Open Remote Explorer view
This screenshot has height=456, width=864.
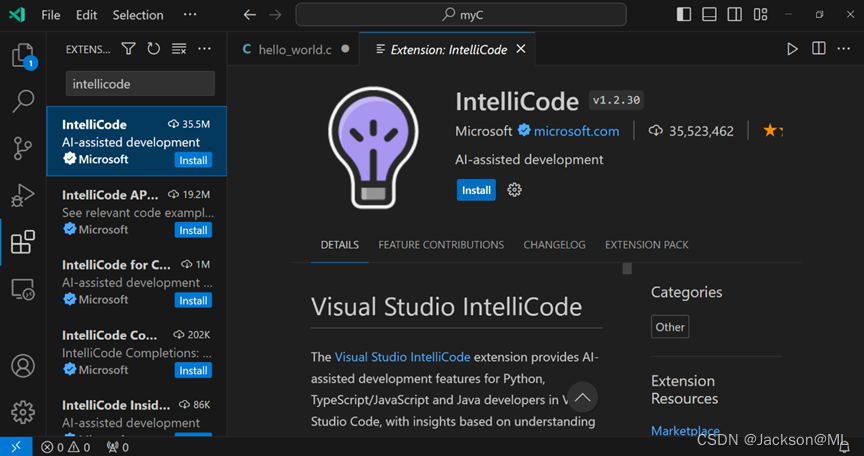[x=23, y=289]
